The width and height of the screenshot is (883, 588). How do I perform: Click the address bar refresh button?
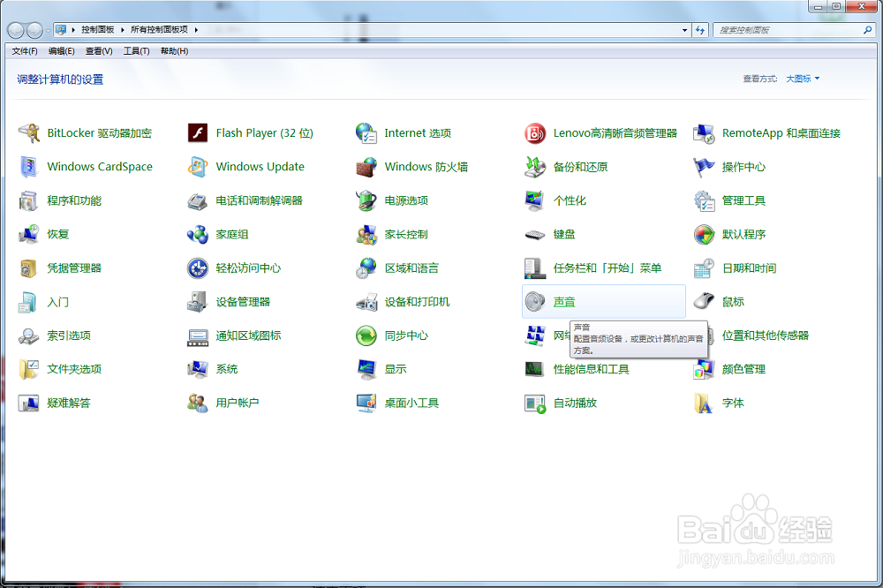pos(700,30)
